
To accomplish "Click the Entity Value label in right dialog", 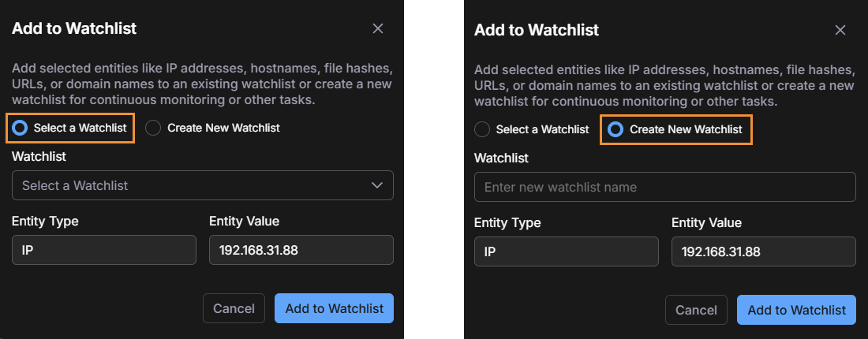I will click(x=706, y=222).
